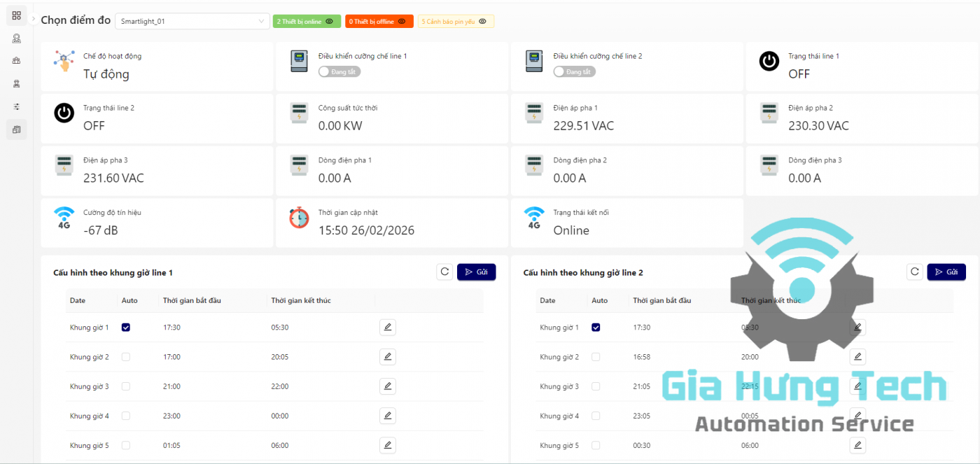Toggle Điều khiển cưỡng chế line 1 switch
980x464 pixels.
click(339, 71)
